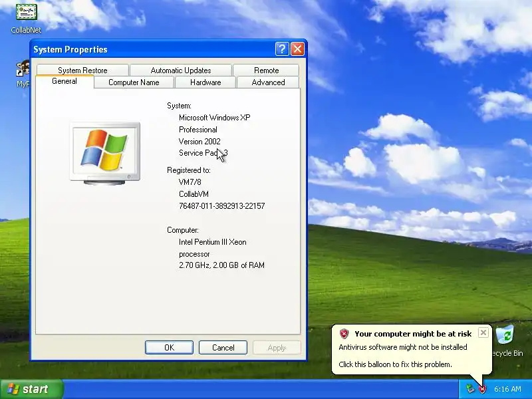Click the 'Intel Pentium III Xeon' text
This screenshot has height=399, width=532.
[x=212, y=242]
